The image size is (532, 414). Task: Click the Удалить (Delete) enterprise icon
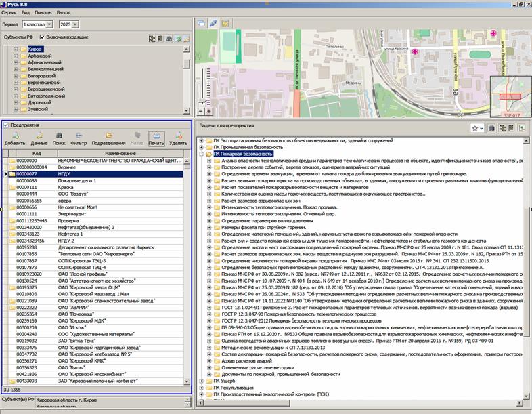tap(179, 135)
